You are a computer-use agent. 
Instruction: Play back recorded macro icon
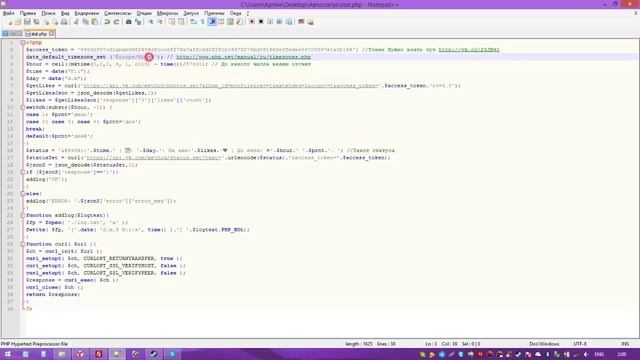[x=270, y=22]
